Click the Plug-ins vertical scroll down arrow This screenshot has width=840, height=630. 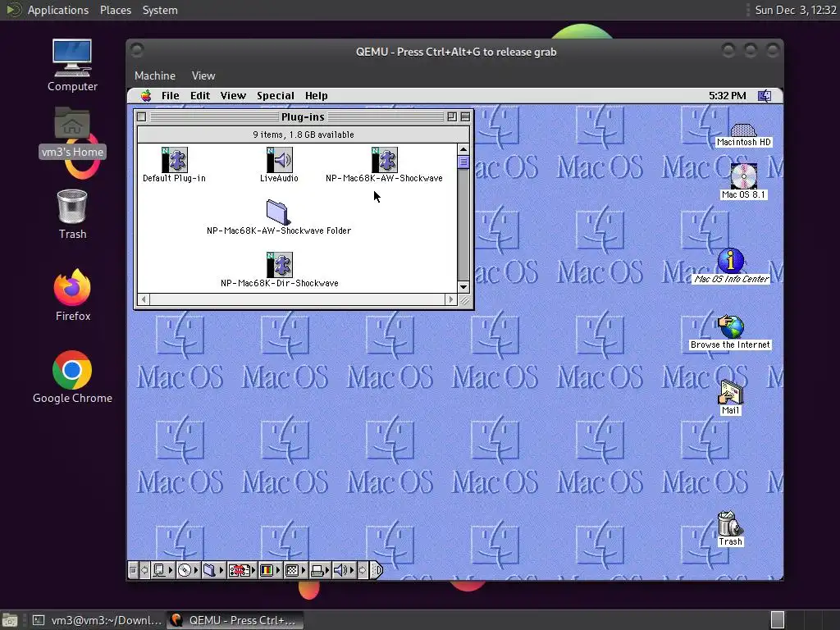click(463, 287)
